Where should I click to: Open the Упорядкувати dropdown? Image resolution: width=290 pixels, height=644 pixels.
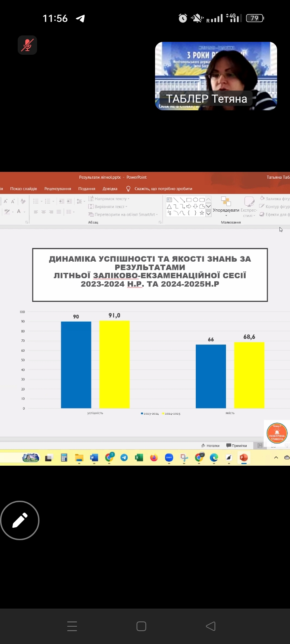pos(226,210)
